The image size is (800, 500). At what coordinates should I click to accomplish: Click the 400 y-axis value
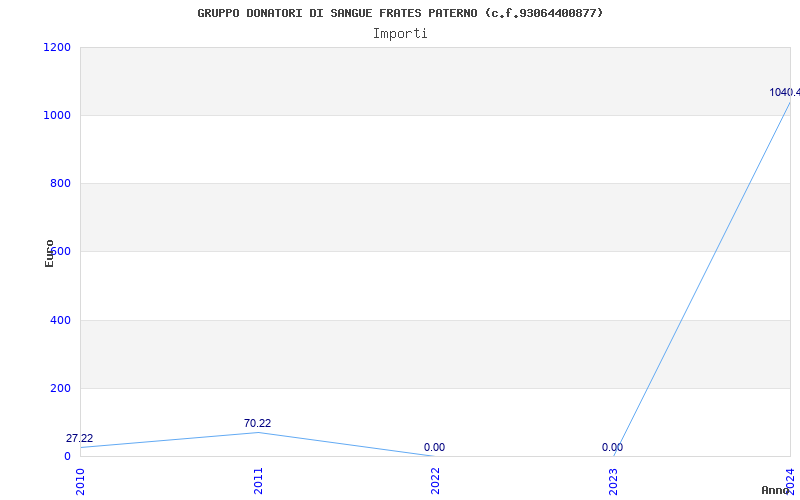pos(60,320)
